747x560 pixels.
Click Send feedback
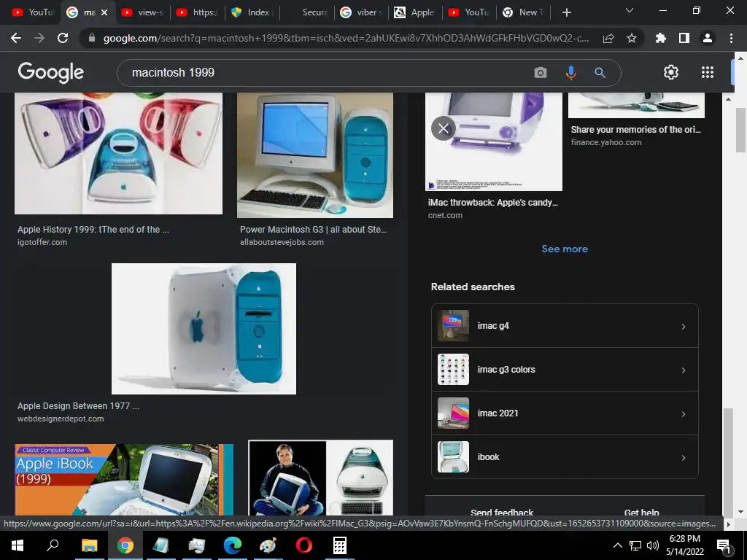pyautogui.click(x=502, y=512)
